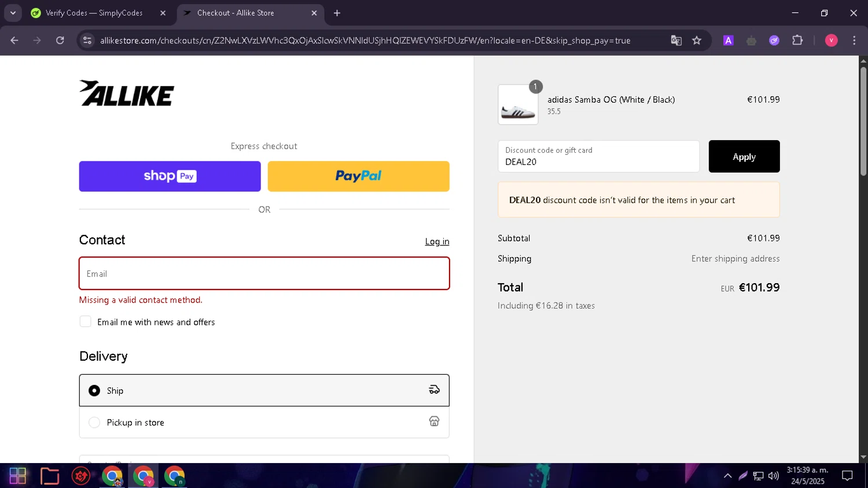The image size is (868, 488).
Task: Close the Verify Codes SimplyCodes tab
Action: click(x=163, y=13)
